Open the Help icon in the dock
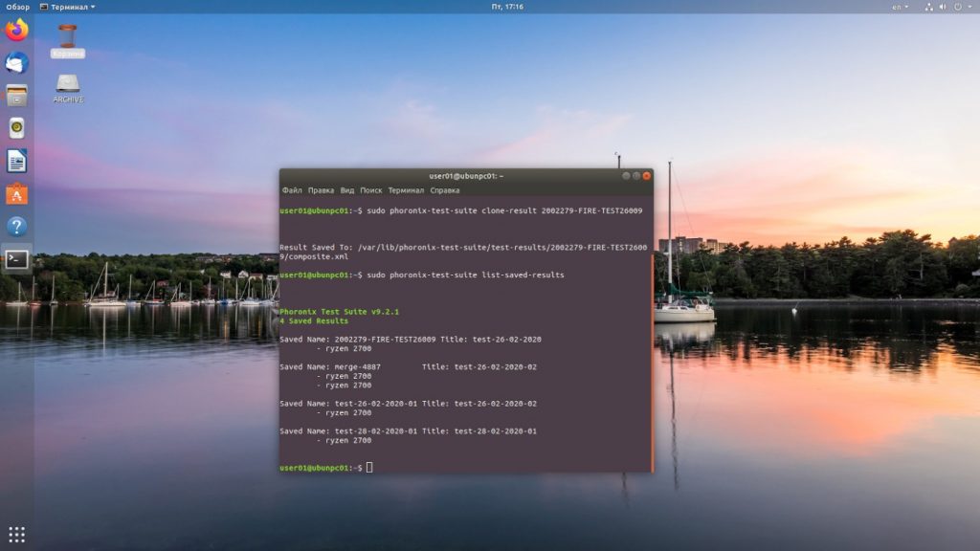The image size is (980, 551). (x=17, y=226)
